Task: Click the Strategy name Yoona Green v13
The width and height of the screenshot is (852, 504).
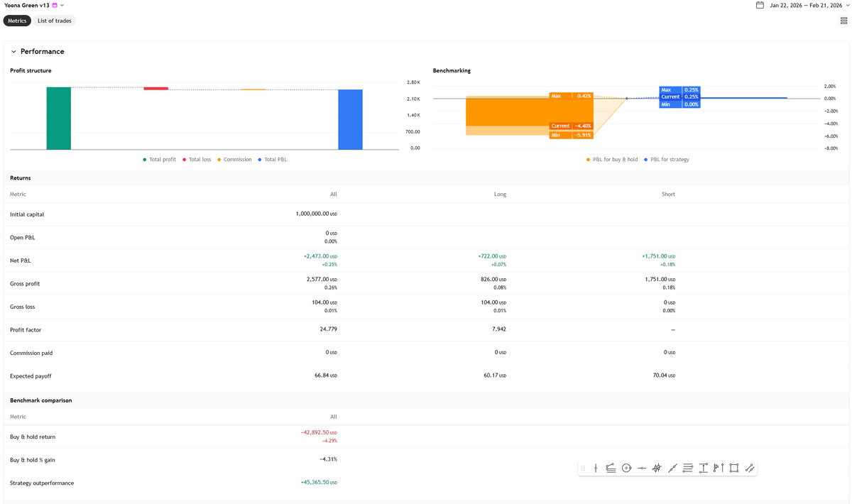Action: [x=26, y=5]
